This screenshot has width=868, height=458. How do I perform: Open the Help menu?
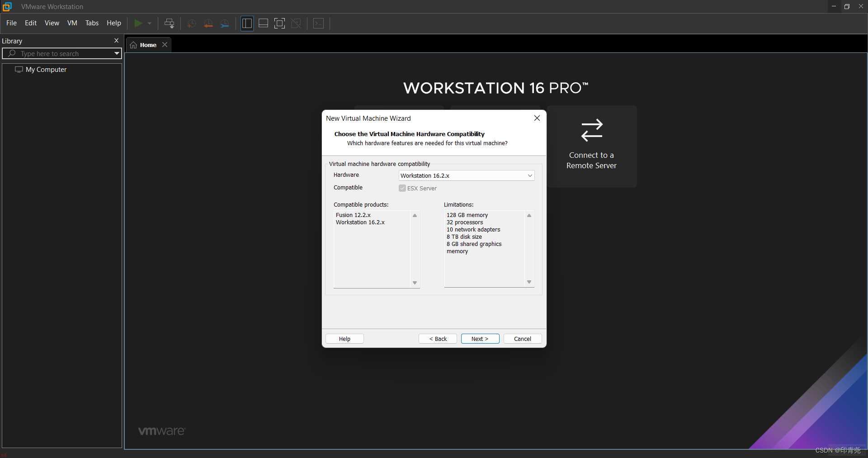[x=114, y=23]
